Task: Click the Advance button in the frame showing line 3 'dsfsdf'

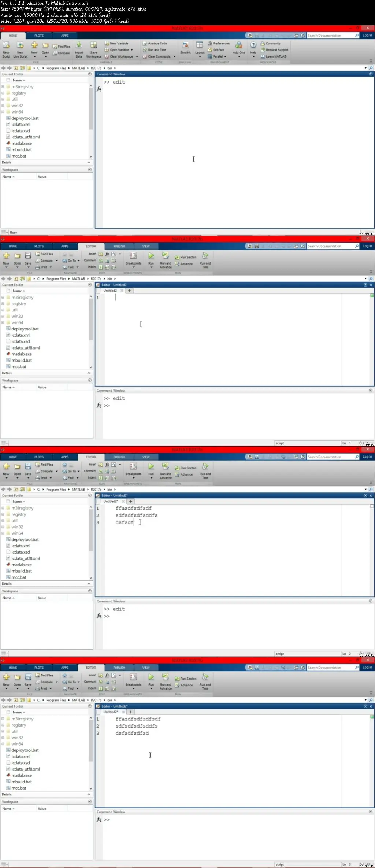Action: pyautogui.click(x=184, y=474)
